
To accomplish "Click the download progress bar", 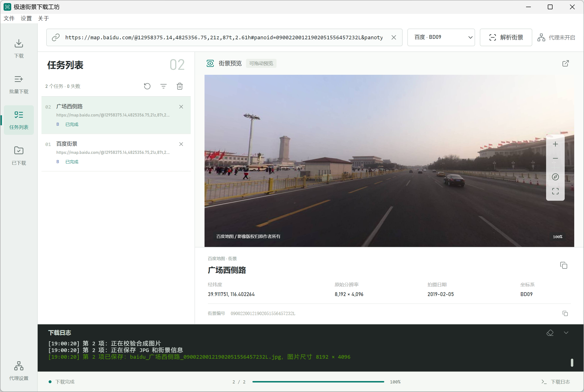I will coord(318,382).
